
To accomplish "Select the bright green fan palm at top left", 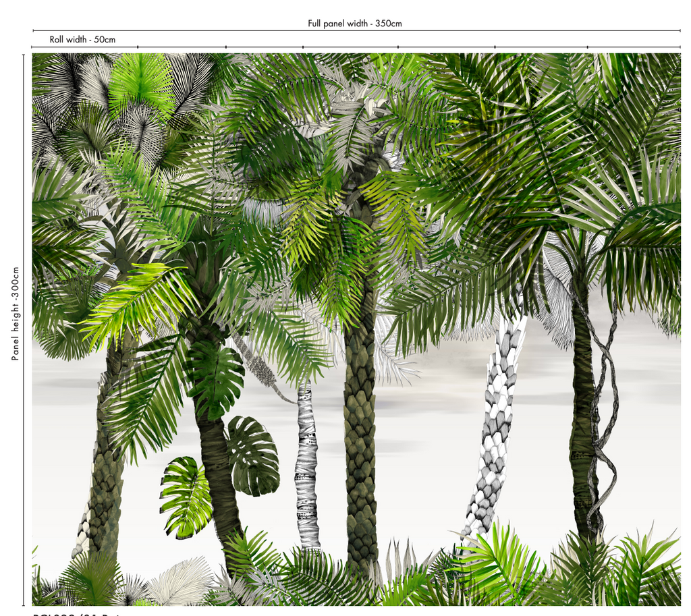I will point(142,84).
